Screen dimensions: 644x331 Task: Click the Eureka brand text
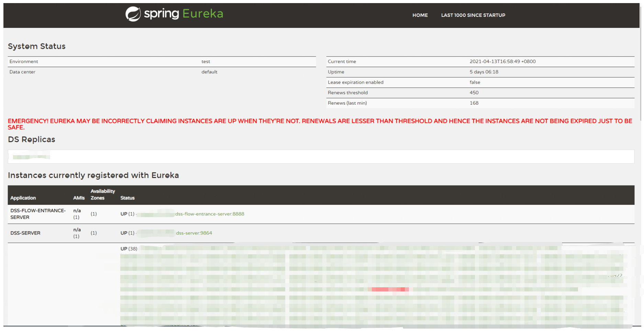(203, 14)
